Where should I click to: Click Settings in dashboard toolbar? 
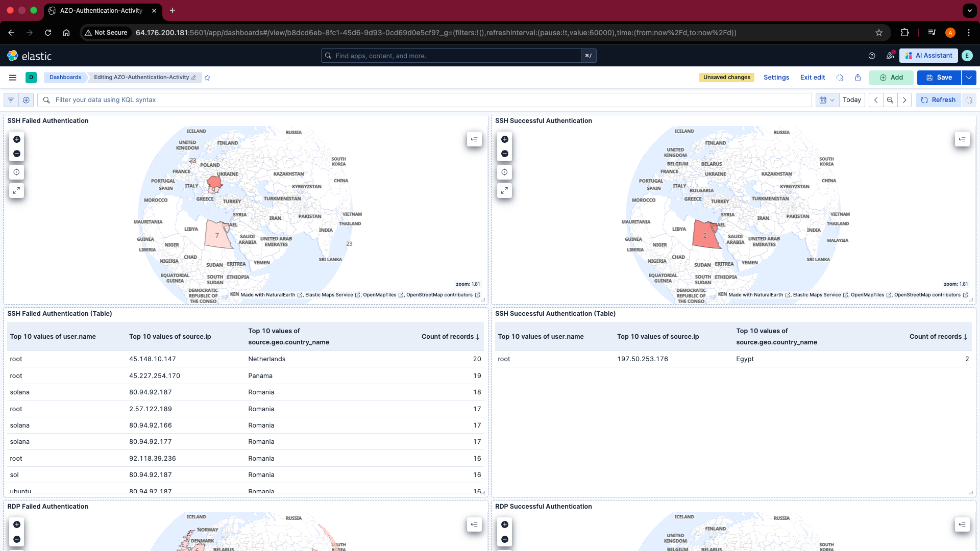(776, 78)
